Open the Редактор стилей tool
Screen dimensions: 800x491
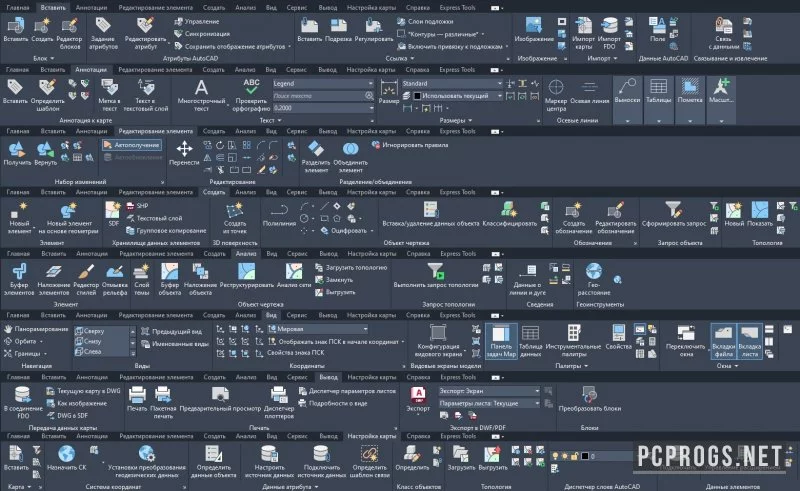click(86, 279)
